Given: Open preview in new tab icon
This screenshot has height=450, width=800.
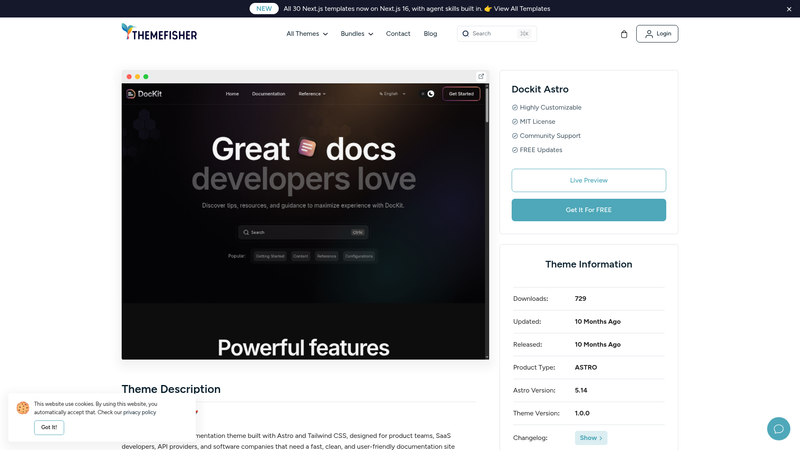Looking at the screenshot, I should 481,77.
